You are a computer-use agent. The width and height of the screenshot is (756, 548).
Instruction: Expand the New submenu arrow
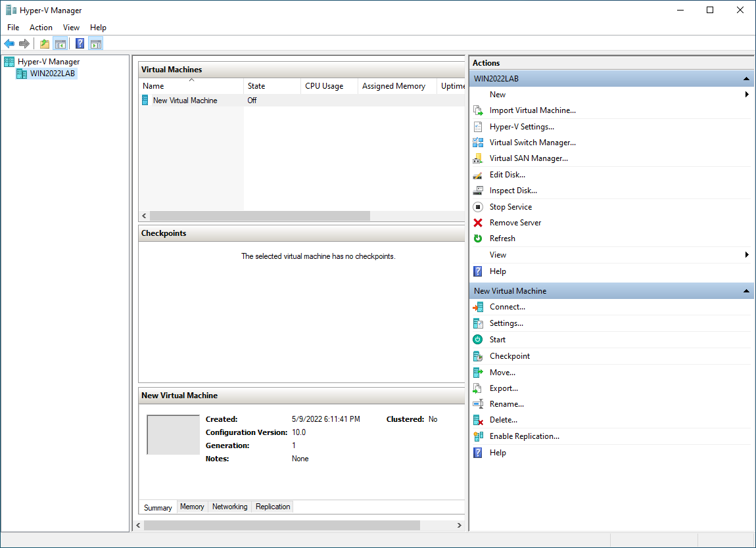(x=747, y=95)
